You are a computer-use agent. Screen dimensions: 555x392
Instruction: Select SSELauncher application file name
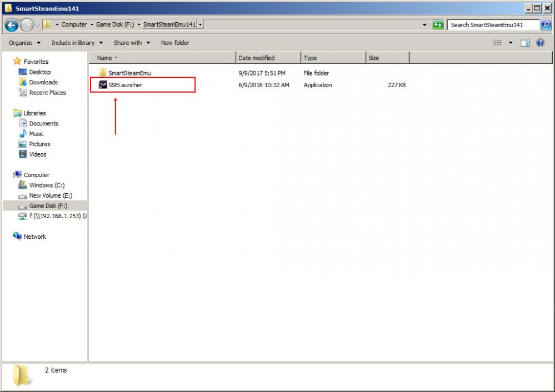[x=126, y=85]
